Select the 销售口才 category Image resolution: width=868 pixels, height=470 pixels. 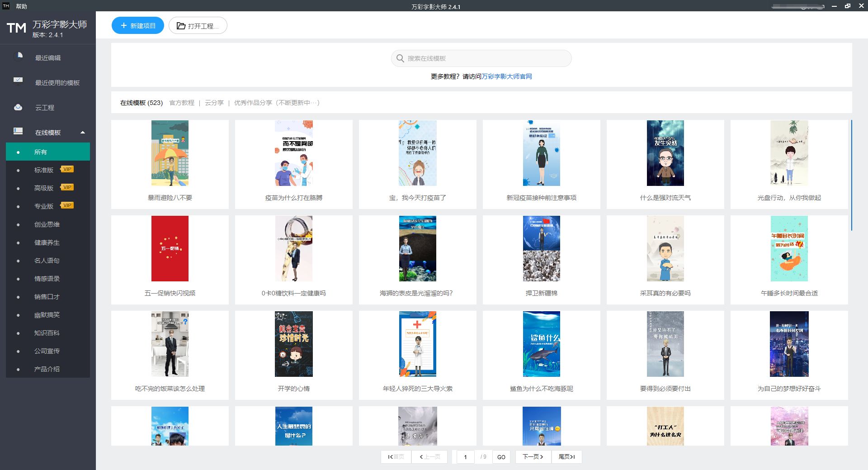pyautogui.click(x=48, y=297)
